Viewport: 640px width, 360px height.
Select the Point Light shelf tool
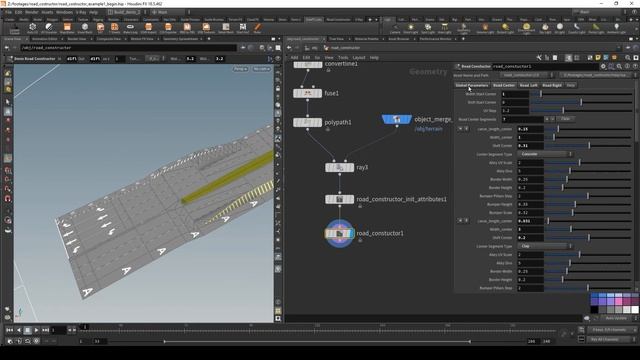coord(411,29)
